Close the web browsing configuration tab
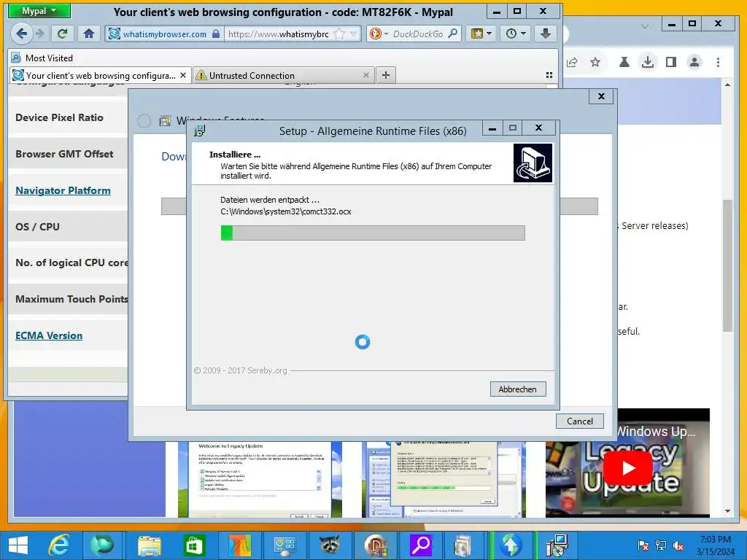 coord(183,75)
